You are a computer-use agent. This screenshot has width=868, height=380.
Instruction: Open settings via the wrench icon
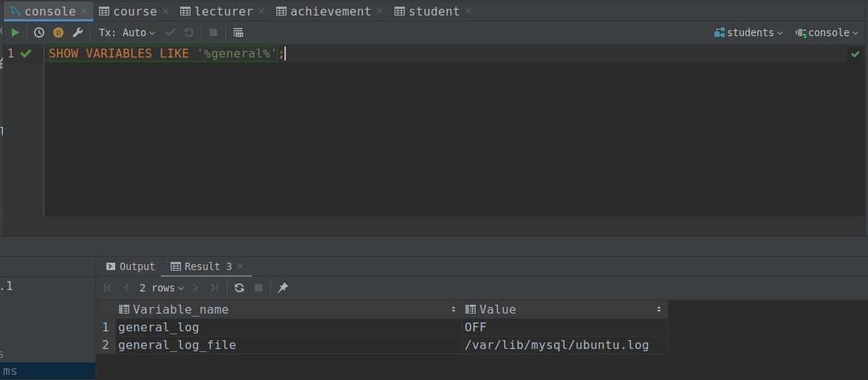pos(78,32)
